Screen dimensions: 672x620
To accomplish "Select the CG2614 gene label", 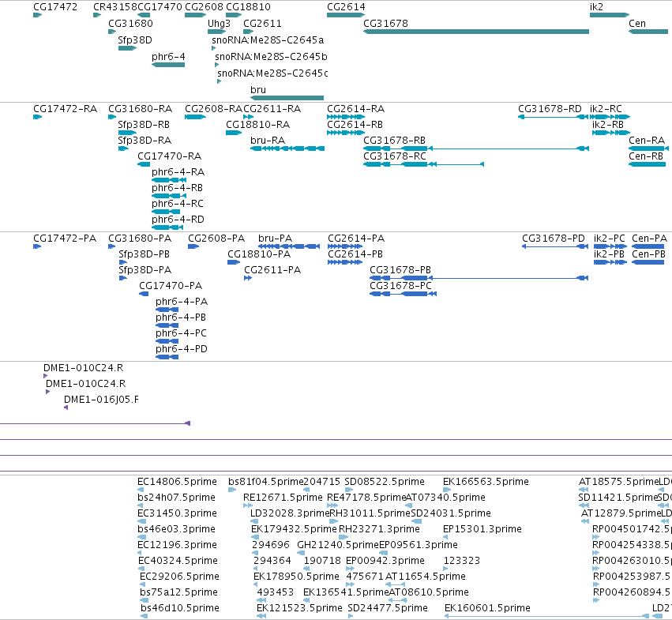I will (x=346, y=7).
